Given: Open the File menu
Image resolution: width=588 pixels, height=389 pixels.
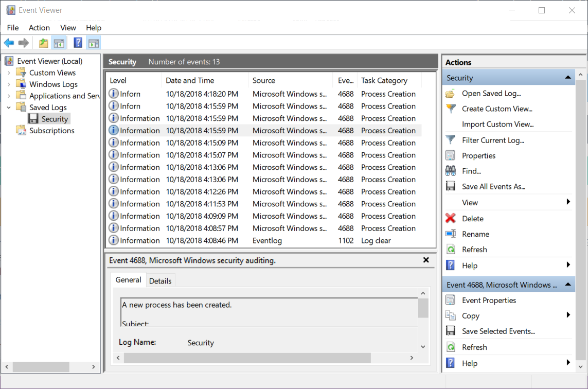Looking at the screenshot, I should pyautogui.click(x=13, y=28).
